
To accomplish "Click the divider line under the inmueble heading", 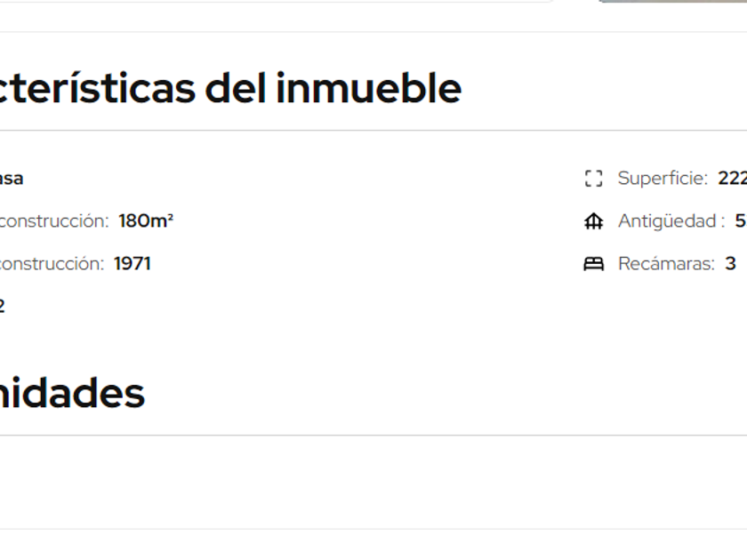I will point(373,131).
